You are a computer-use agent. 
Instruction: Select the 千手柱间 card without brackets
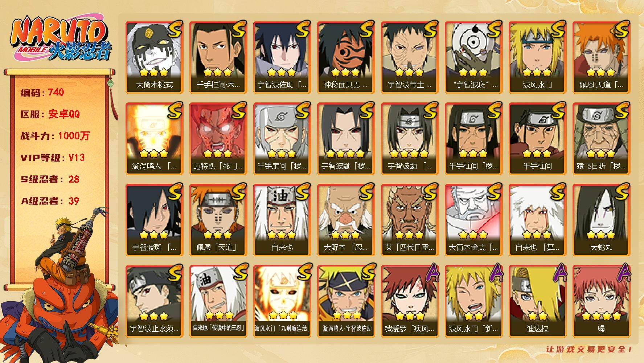537,139
